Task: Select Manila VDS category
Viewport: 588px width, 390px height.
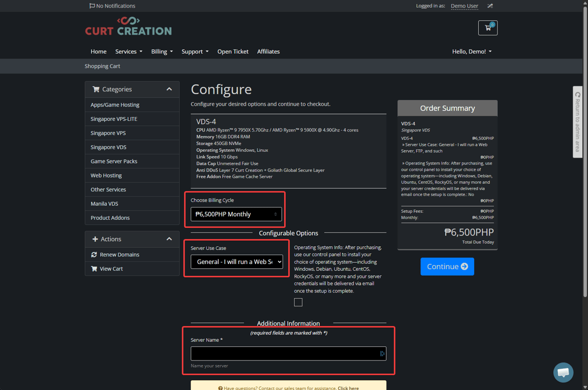Action: click(132, 204)
